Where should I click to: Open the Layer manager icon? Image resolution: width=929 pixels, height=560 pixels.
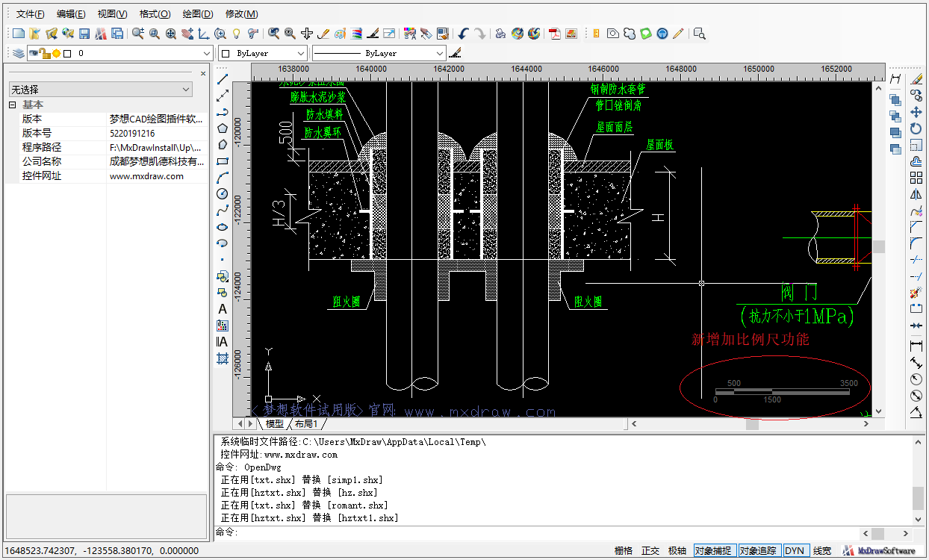(x=19, y=53)
